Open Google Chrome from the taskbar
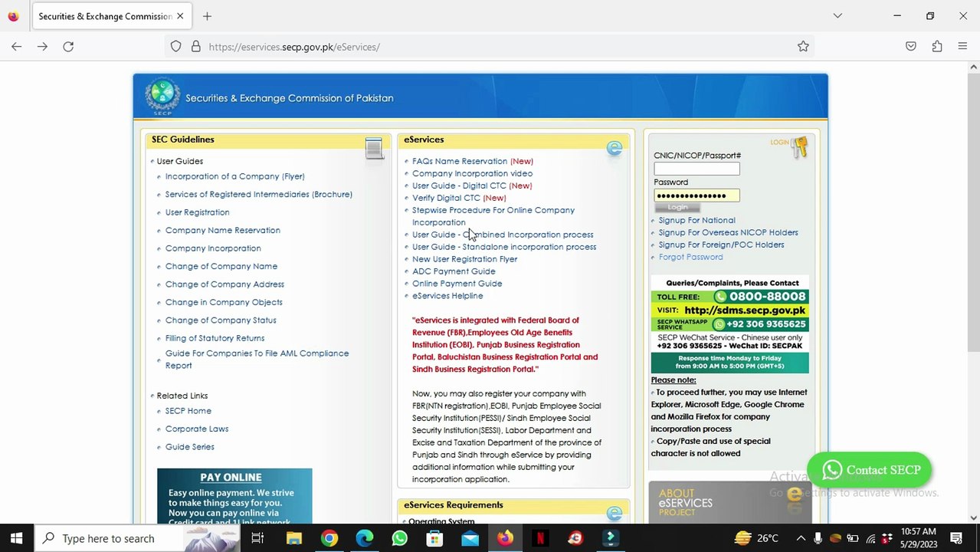The height and width of the screenshot is (552, 980). (x=329, y=538)
